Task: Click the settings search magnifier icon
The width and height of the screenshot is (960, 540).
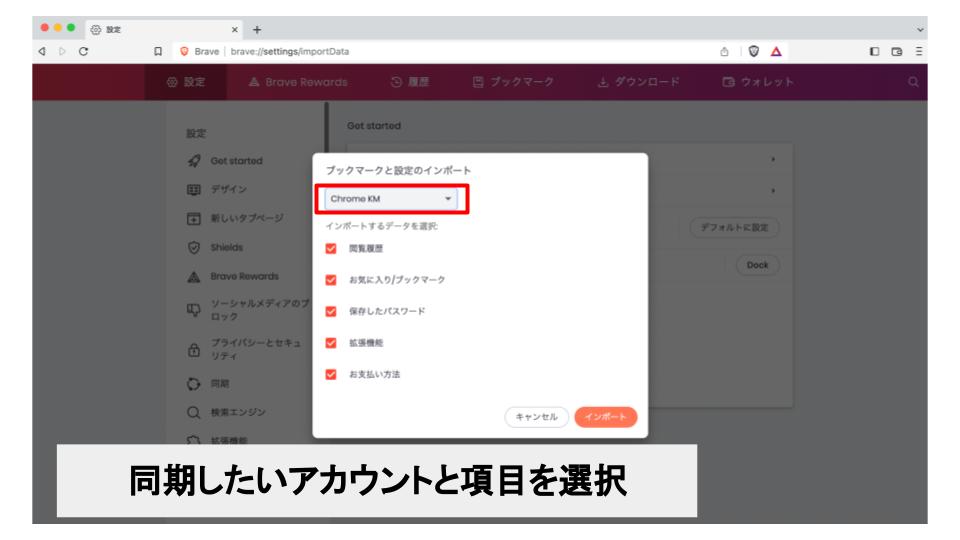Action: click(x=913, y=82)
